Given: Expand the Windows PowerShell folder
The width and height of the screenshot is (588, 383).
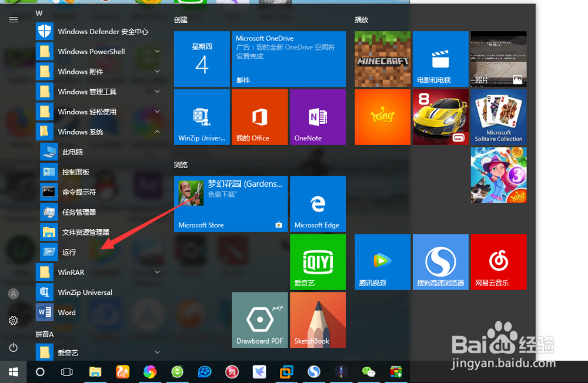Looking at the screenshot, I should point(99,51).
